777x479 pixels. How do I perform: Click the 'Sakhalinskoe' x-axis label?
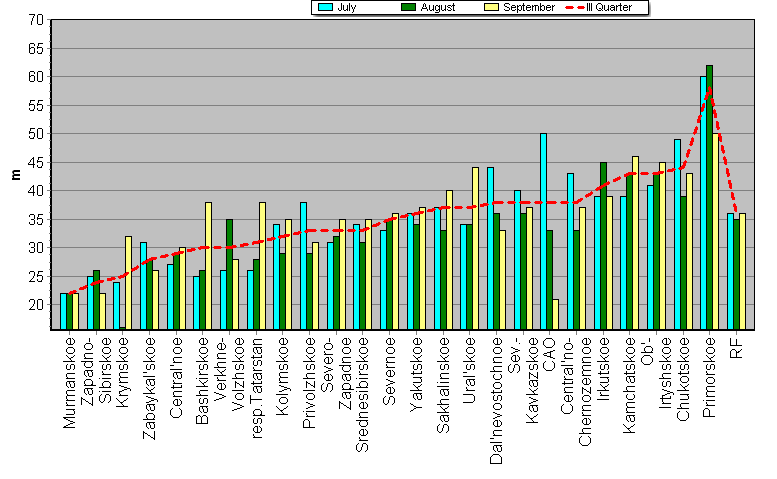click(x=443, y=385)
